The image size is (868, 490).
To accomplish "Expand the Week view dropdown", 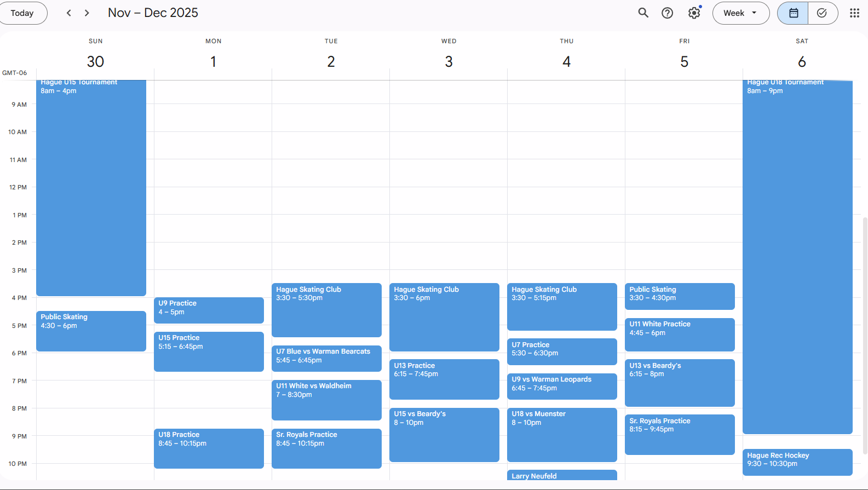I will (x=740, y=13).
